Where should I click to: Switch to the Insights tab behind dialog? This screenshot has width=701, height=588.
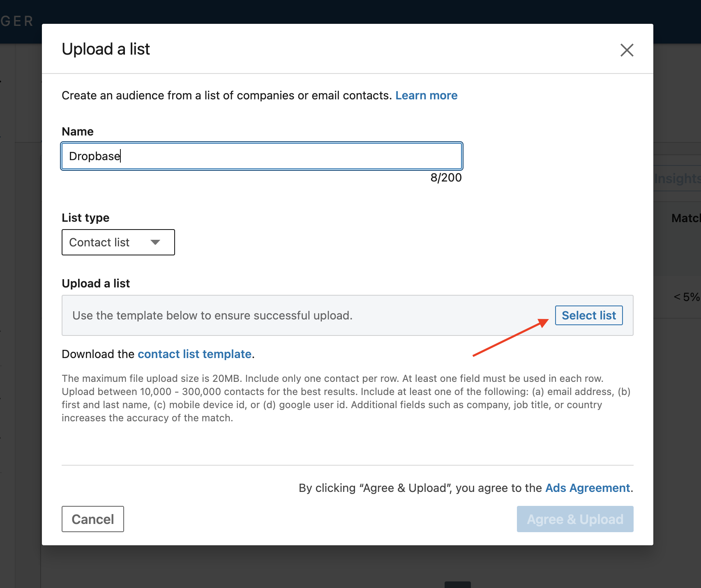pyautogui.click(x=677, y=179)
